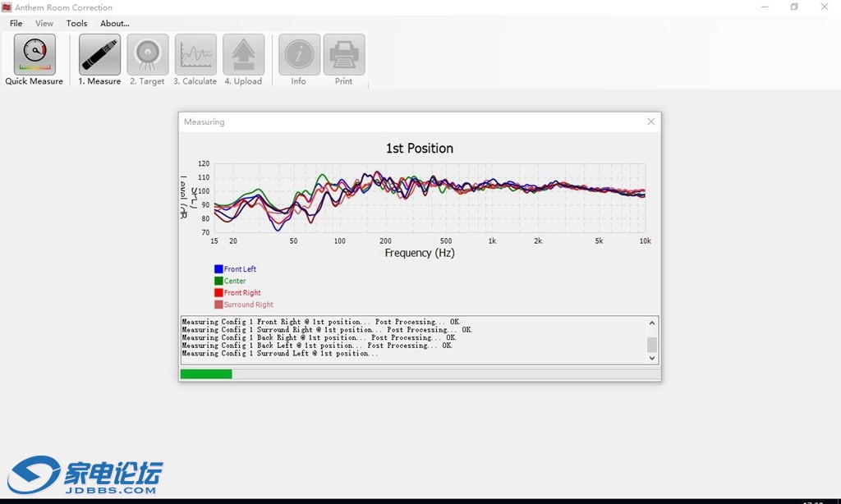Click the 'Center' legend label
This screenshot has width=841, height=504.
click(x=235, y=281)
